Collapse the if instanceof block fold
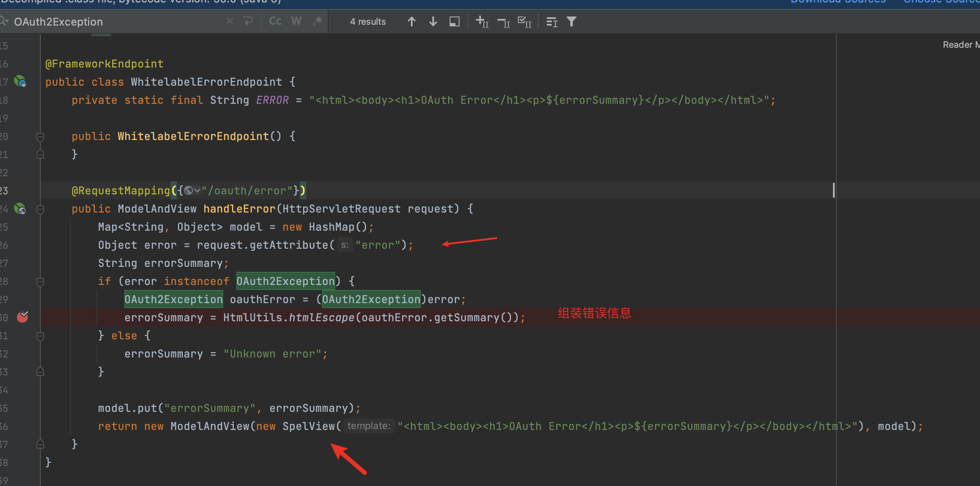 click(40, 282)
